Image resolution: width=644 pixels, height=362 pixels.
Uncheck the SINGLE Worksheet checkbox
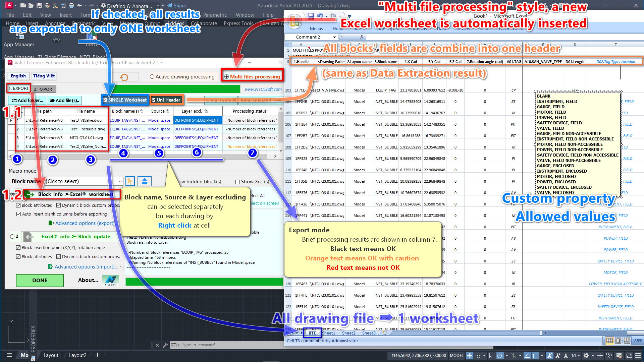tap(105, 100)
